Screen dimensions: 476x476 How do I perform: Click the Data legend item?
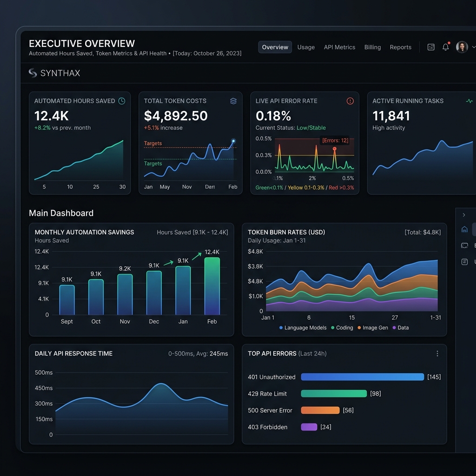[400, 328]
